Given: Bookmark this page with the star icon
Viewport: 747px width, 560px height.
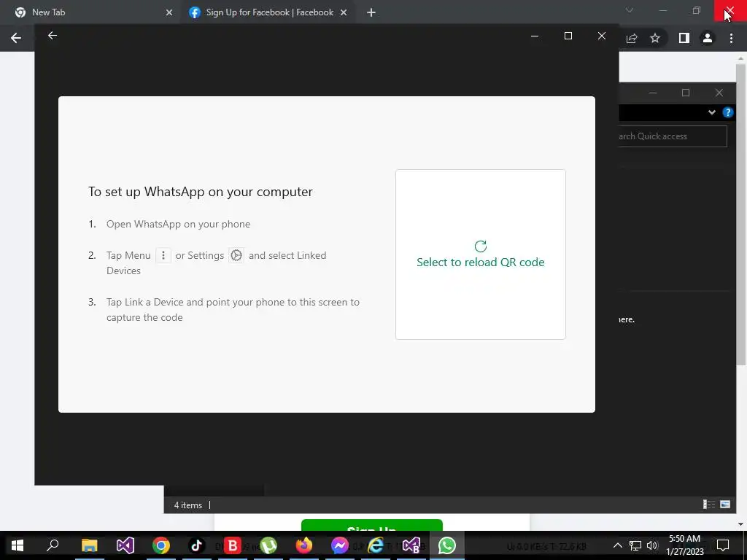Looking at the screenshot, I should point(655,38).
